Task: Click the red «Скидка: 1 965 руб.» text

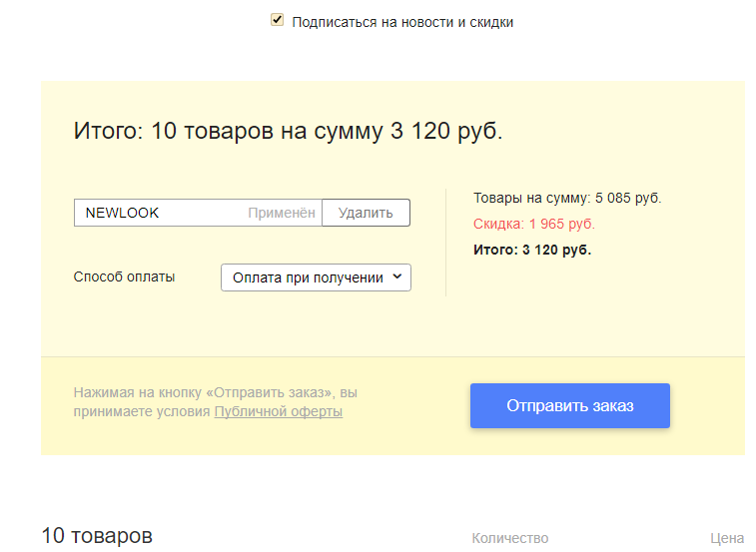Action: [x=533, y=224]
